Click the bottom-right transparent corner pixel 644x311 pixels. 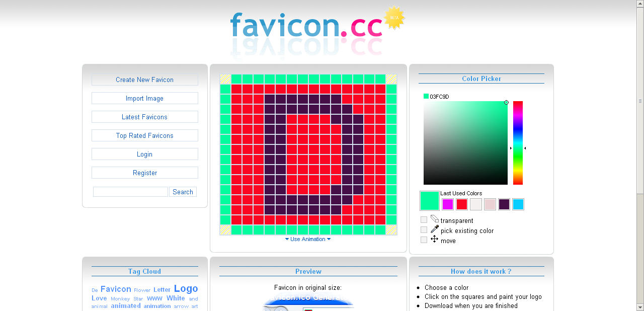pos(391,230)
